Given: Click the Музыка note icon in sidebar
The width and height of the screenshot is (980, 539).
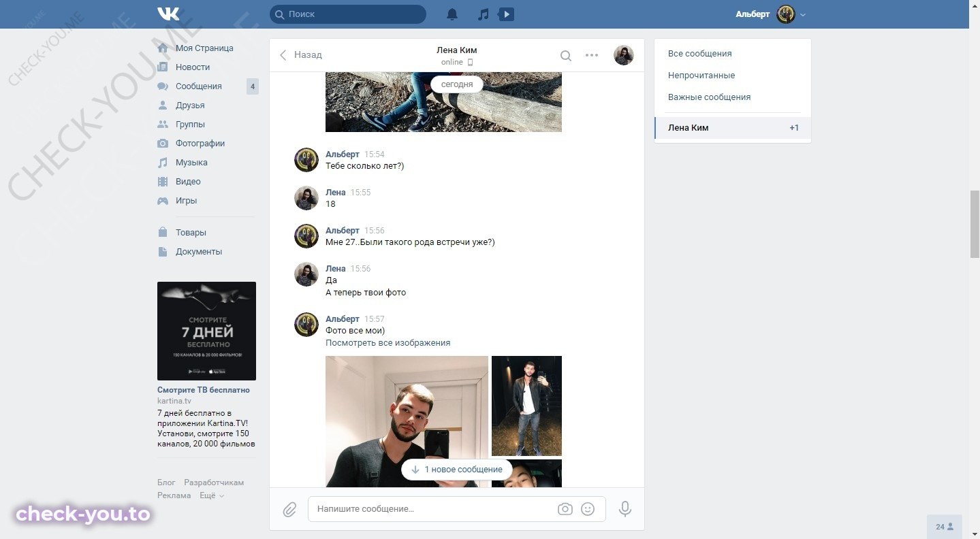Looking at the screenshot, I should [x=163, y=163].
